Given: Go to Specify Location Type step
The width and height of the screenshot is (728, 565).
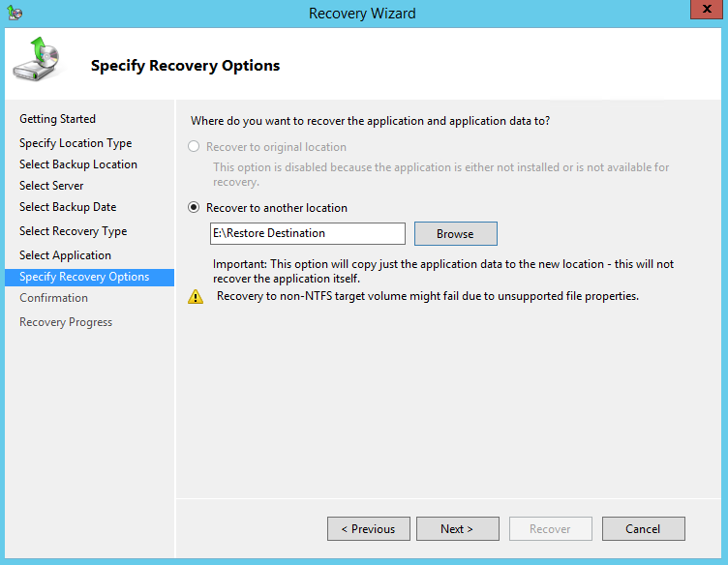Looking at the screenshot, I should (76, 143).
